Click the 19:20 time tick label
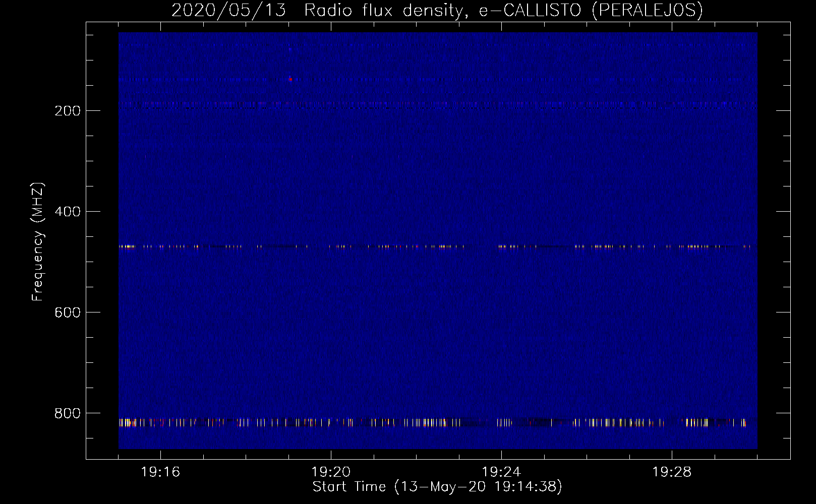Screen dimensions: 816x504 (x=331, y=472)
